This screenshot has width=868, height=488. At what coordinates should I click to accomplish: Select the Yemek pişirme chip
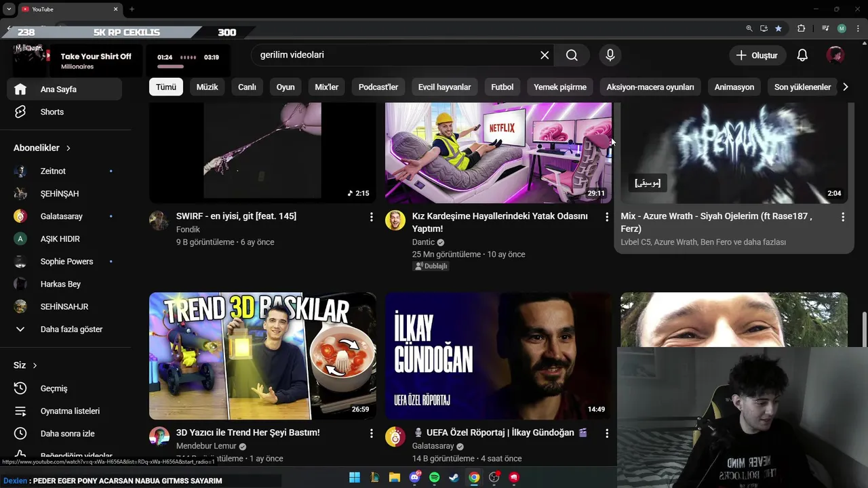point(560,87)
